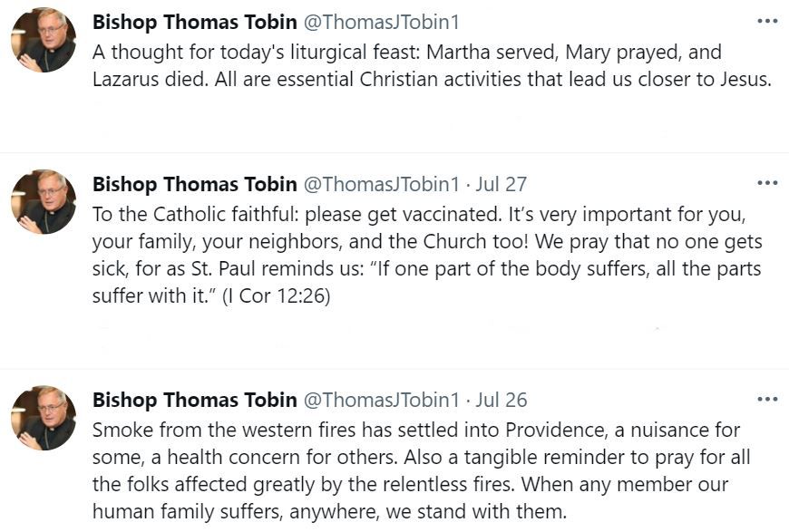789x532 pixels.
Task: Open the Jul 27 timestamp link
Action: pyautogui.click(x=502, y=185)
